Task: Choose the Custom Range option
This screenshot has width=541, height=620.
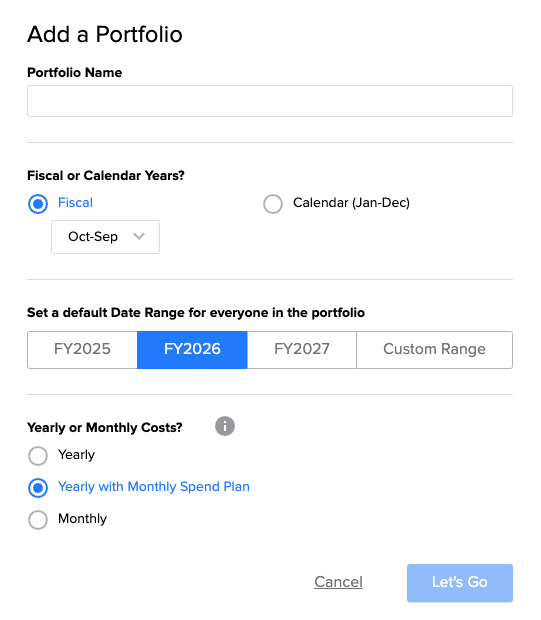Action: [435, 350]
